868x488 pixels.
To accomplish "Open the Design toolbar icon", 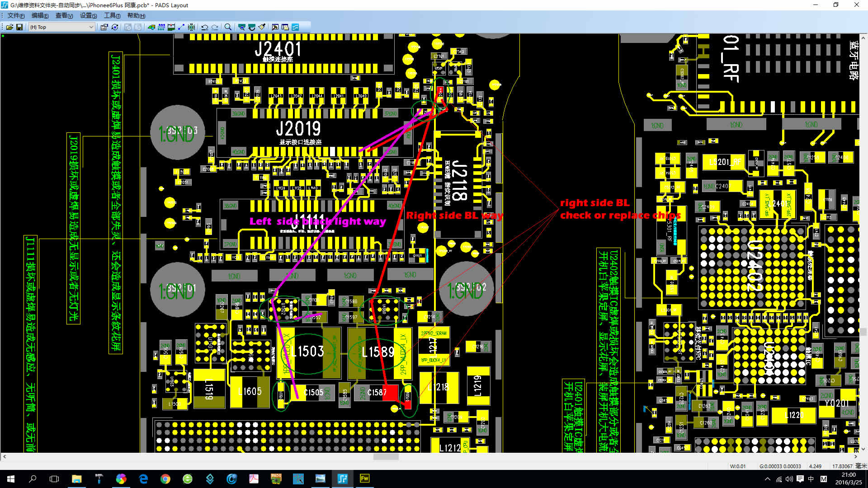I will 161,27.
